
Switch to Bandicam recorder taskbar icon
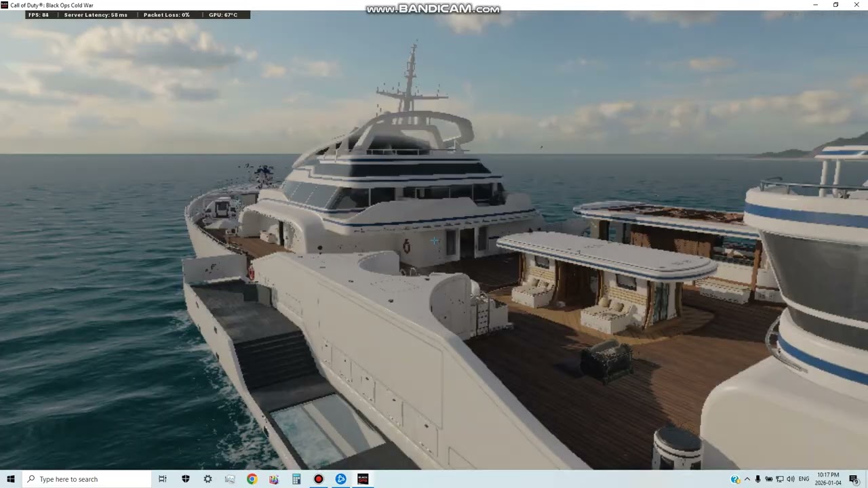pyautogui.click(x=318, y=479)
